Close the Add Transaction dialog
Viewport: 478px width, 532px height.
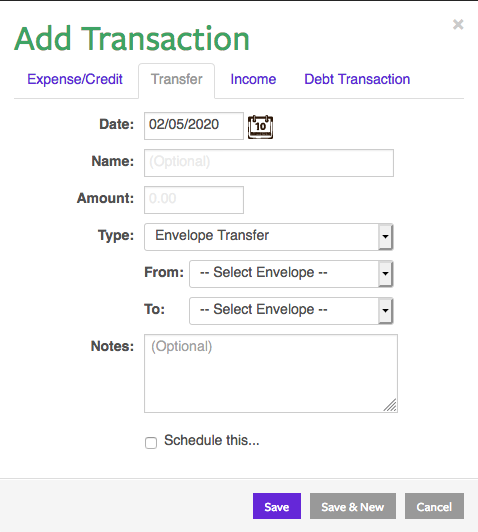tap(458, 24)
